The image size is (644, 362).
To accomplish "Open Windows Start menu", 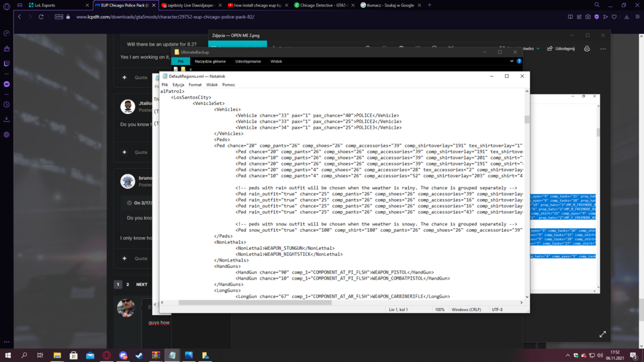I will pyautogui.click(x=8, y=356).
